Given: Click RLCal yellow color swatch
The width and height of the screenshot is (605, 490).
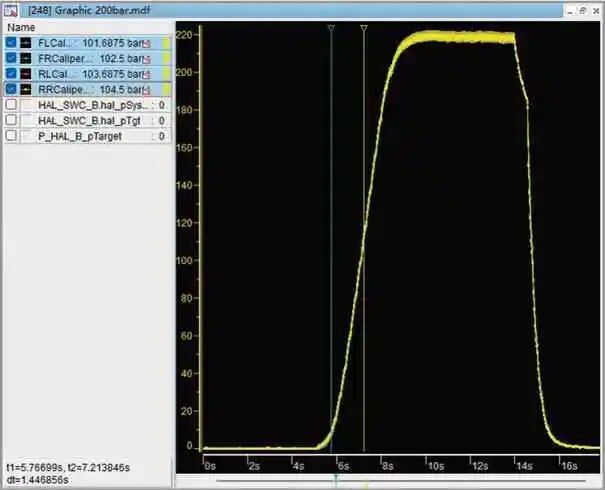Looking at the screenshot, I should point(166,74).
